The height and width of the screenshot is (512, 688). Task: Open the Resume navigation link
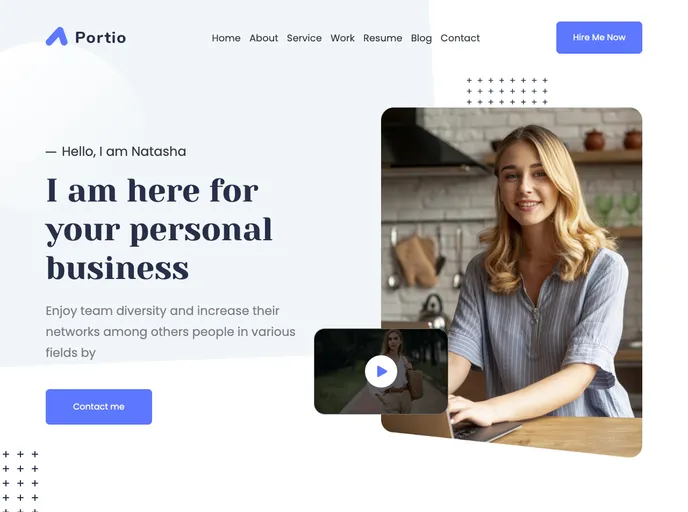[383, 38]
